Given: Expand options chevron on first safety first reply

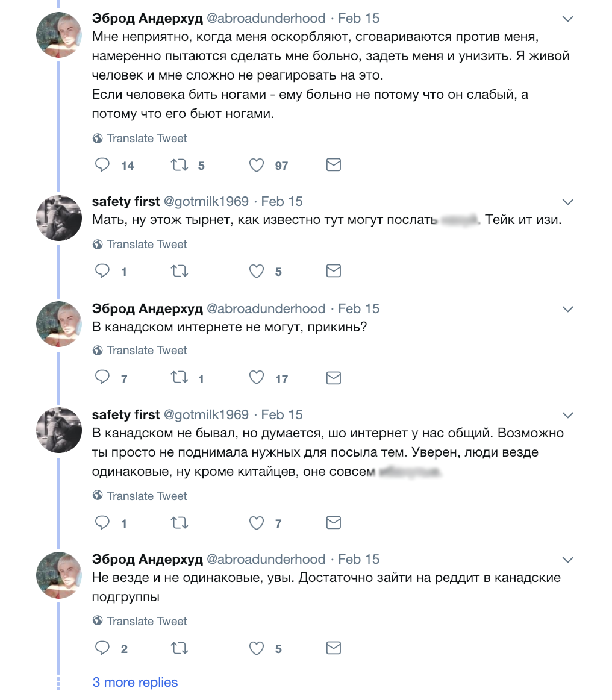Looking at the screenshot, I should [x=568, y=202].
